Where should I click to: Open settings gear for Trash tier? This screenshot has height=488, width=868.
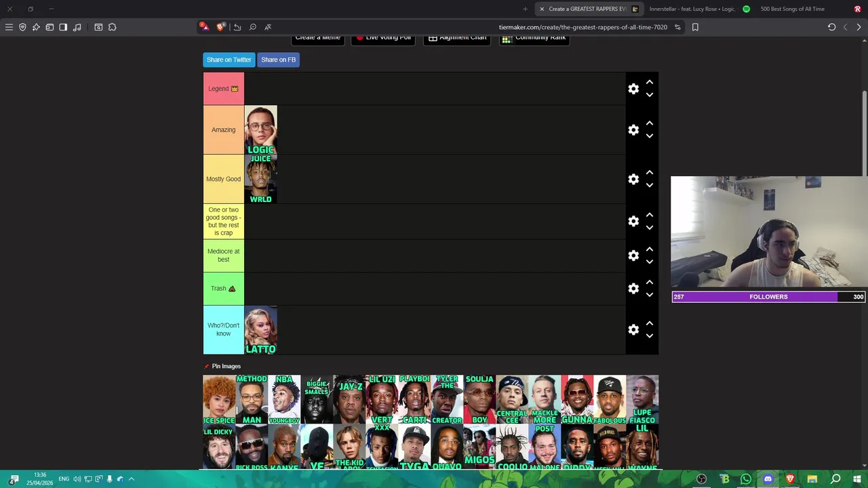(x=633, y=289)
